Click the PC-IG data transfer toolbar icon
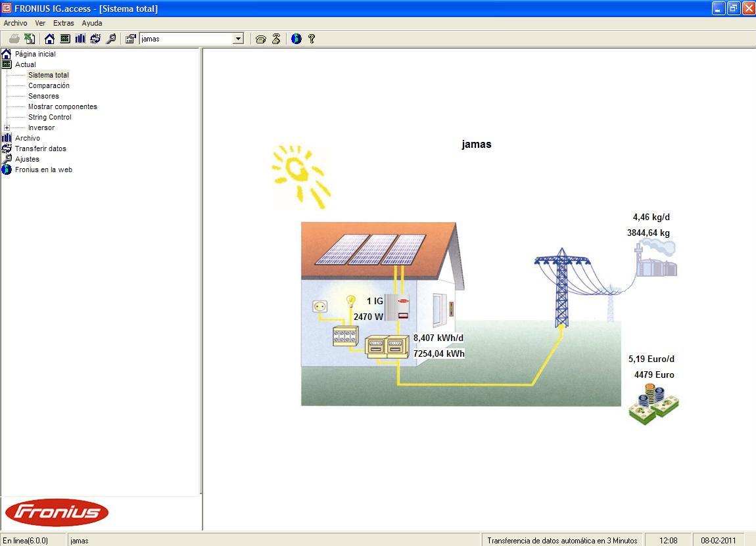The image size is (756, 546). pos(95,39)
